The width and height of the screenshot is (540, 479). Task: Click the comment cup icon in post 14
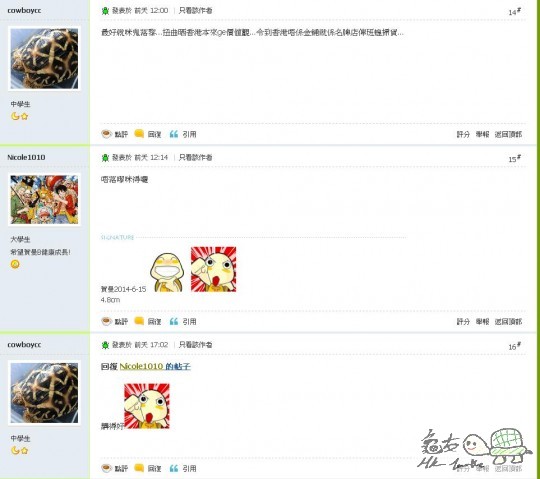(x=106, y=134)
